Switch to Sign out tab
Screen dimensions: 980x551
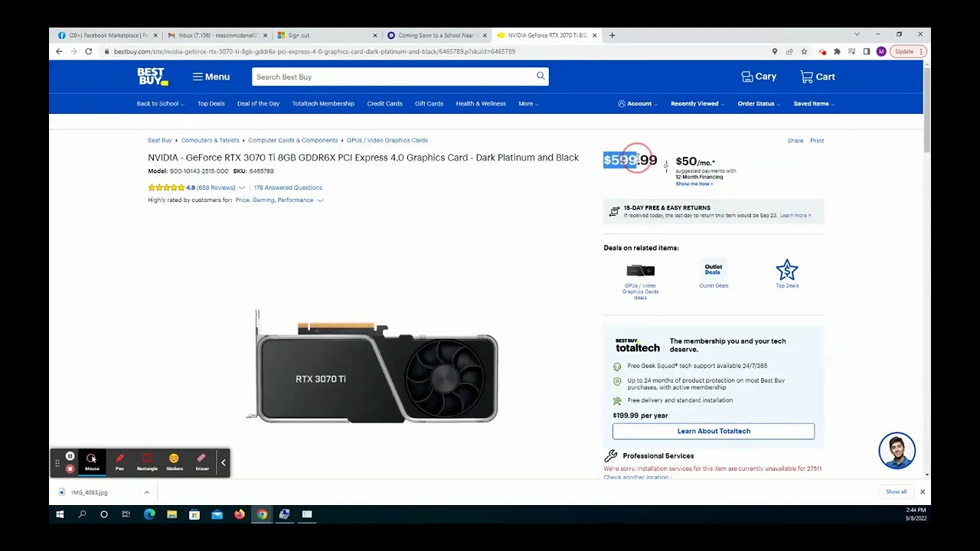327,35
